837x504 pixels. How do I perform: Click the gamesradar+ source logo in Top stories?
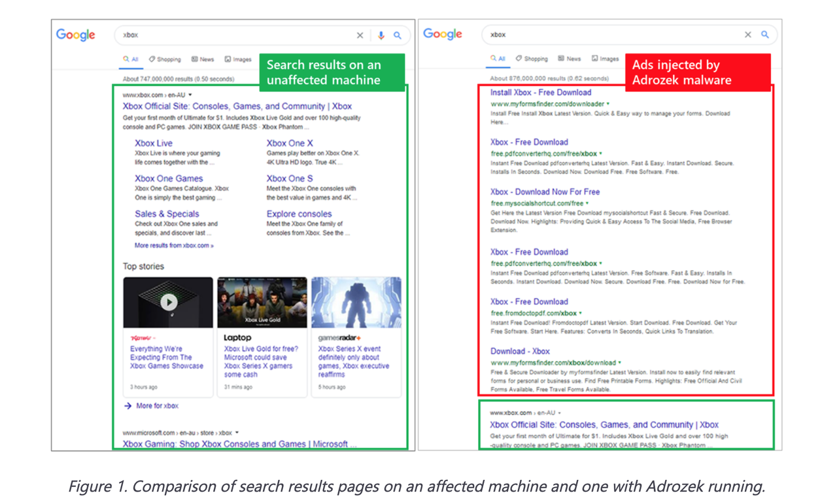(339, 338)
